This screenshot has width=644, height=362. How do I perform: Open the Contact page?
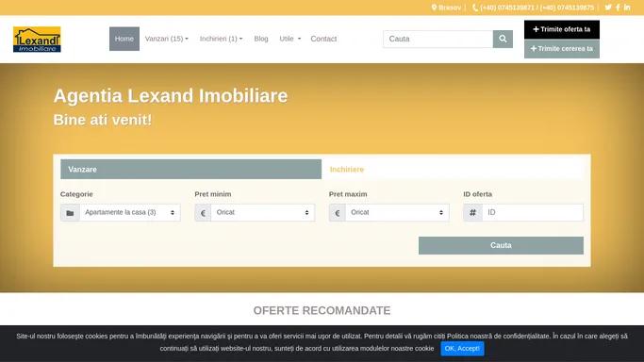pos(323,39)
